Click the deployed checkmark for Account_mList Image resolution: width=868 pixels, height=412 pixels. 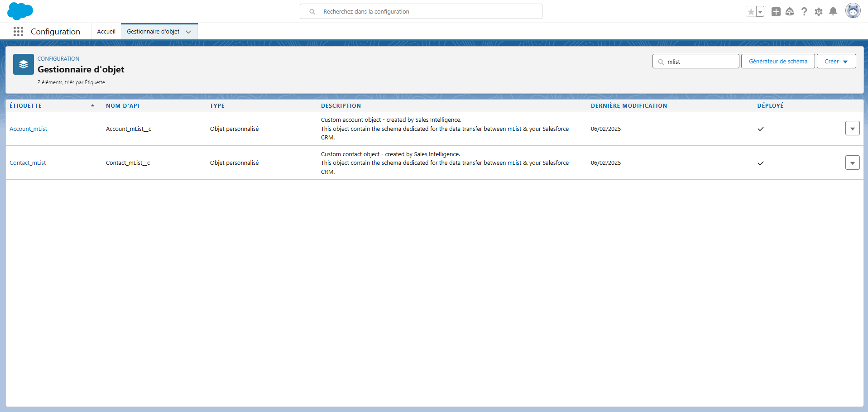point(761,129)
